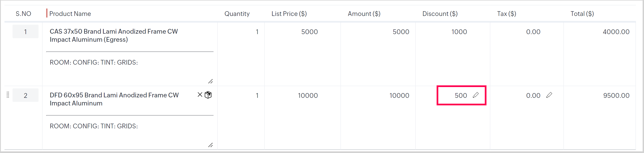The width and height of the screenshot is (644, 153).
Task: Click the 10000 list price of row 2
Action: [308, 95]
